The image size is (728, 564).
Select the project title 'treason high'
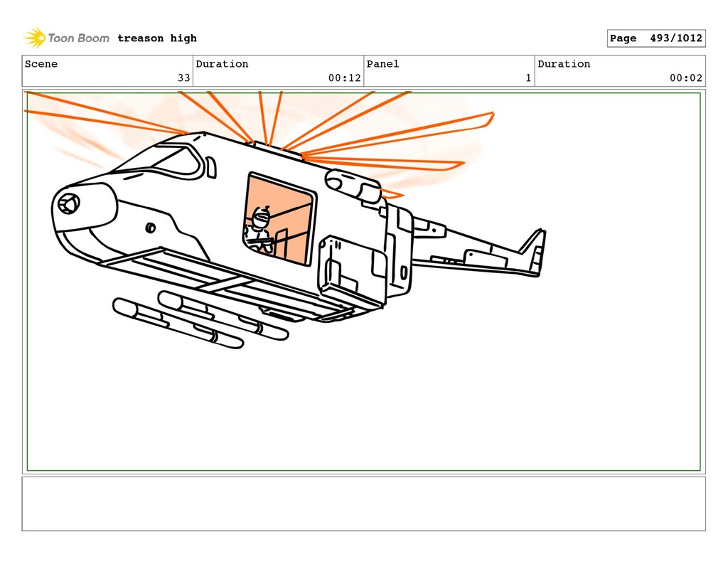coord(157,38)
